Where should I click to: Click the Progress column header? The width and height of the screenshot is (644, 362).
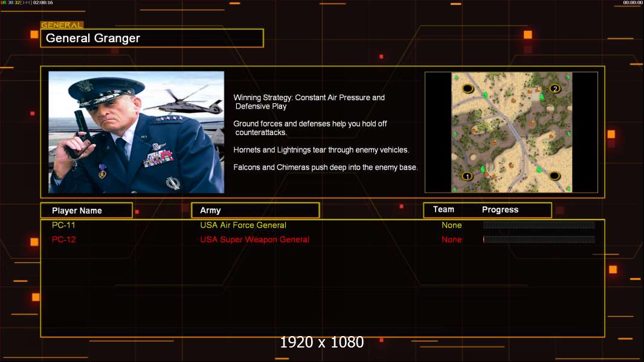click(500, 210)
